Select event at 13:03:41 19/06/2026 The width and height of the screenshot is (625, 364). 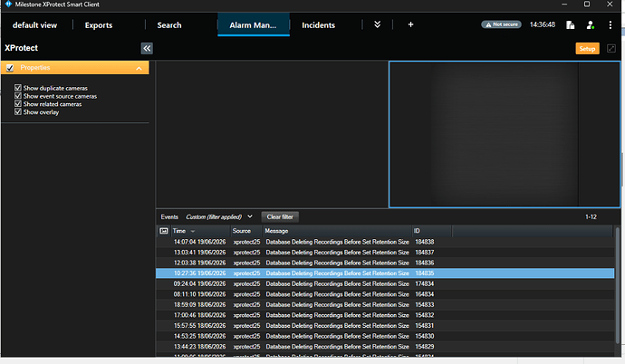(x=385, y=253)
